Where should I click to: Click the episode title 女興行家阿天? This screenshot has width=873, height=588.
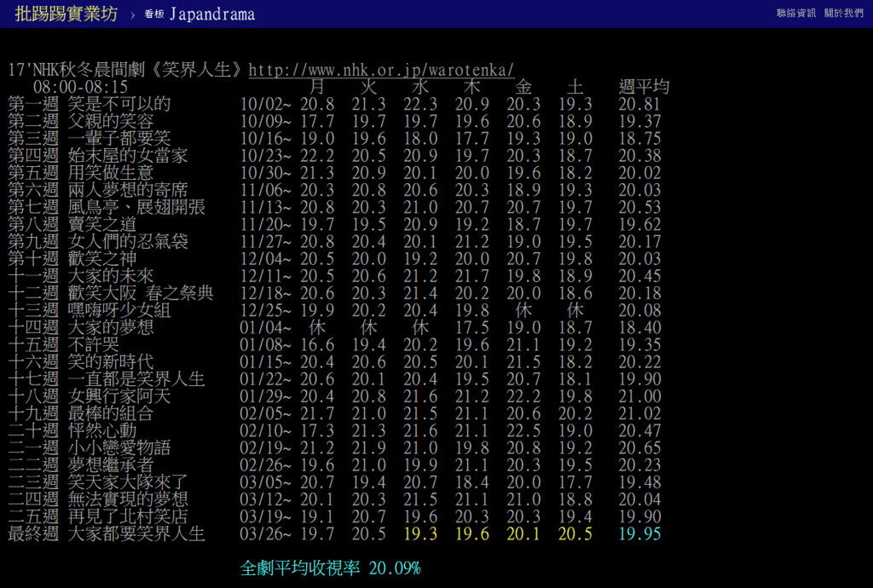(x=119, y=396)
